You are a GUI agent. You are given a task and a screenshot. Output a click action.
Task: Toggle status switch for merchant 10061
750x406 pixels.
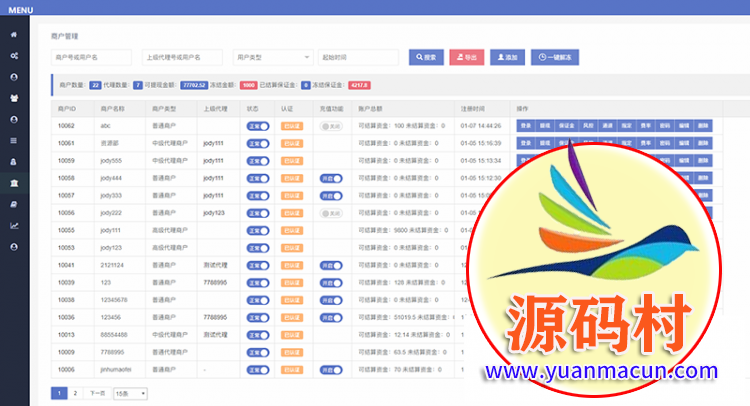tap(258, 143)
